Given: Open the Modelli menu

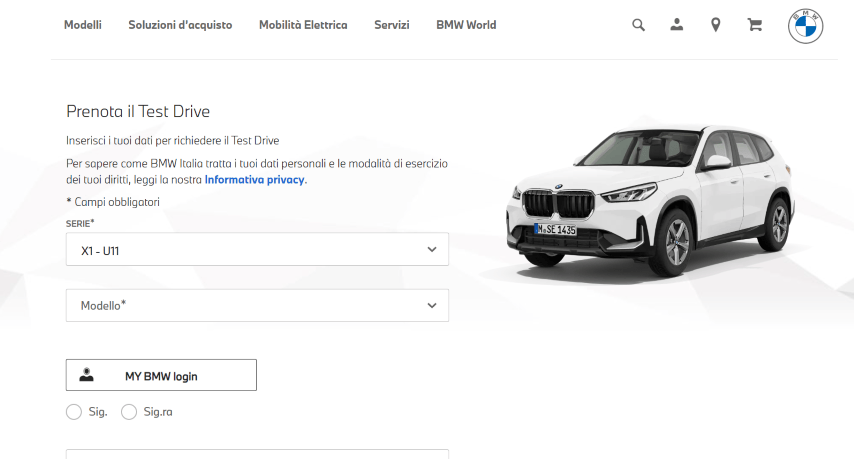Looking at the screenshot, I should click(x=83, y=25).
